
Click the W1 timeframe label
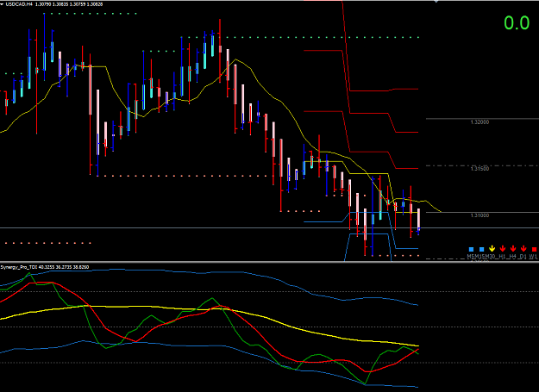(x=533, y=257)
